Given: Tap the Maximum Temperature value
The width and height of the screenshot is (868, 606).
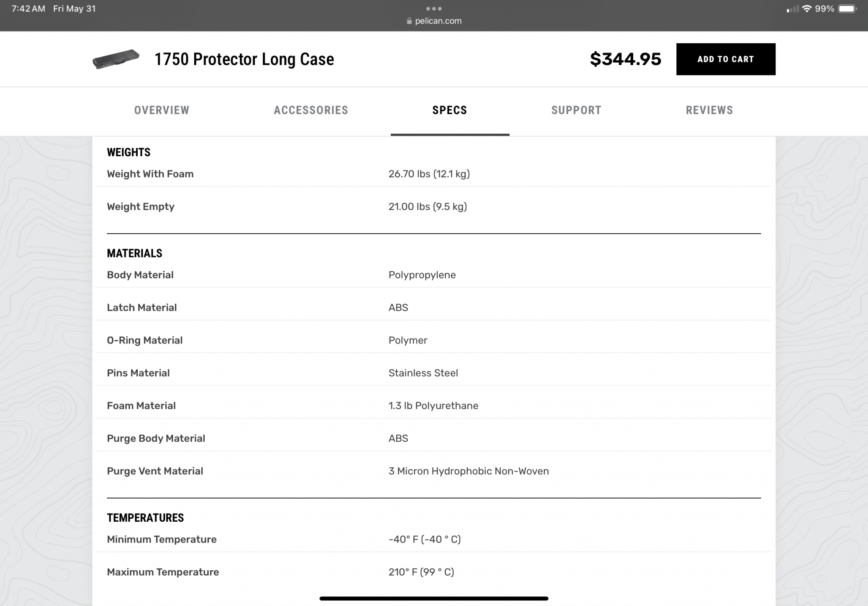Looking at the screenshot, I should coord(421,572).
